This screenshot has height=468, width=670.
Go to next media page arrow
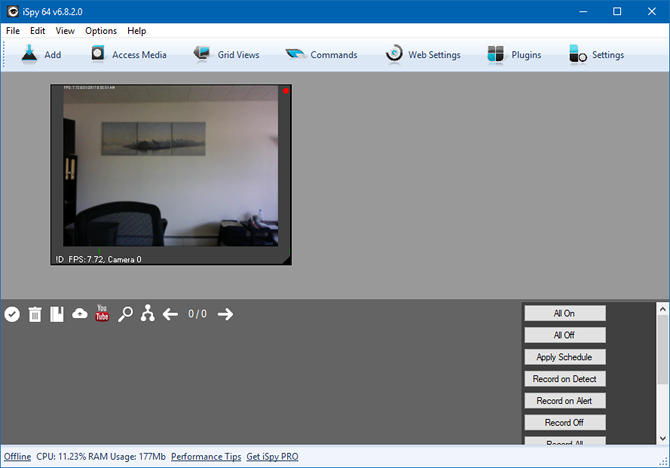225,314
